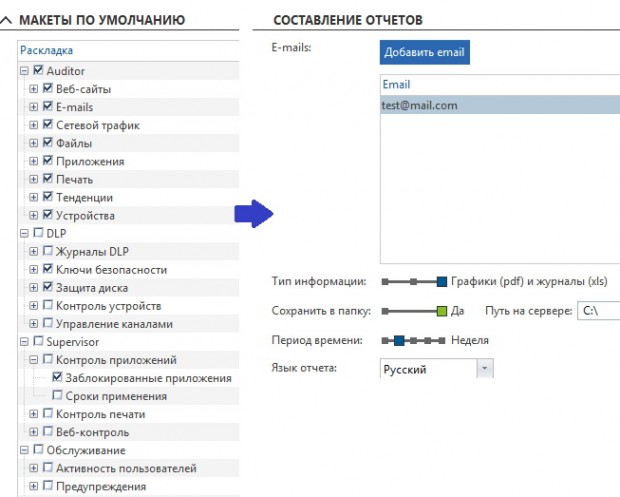Expand the Тенденции node
Screen dimensions: 620x497
point(34,197)
